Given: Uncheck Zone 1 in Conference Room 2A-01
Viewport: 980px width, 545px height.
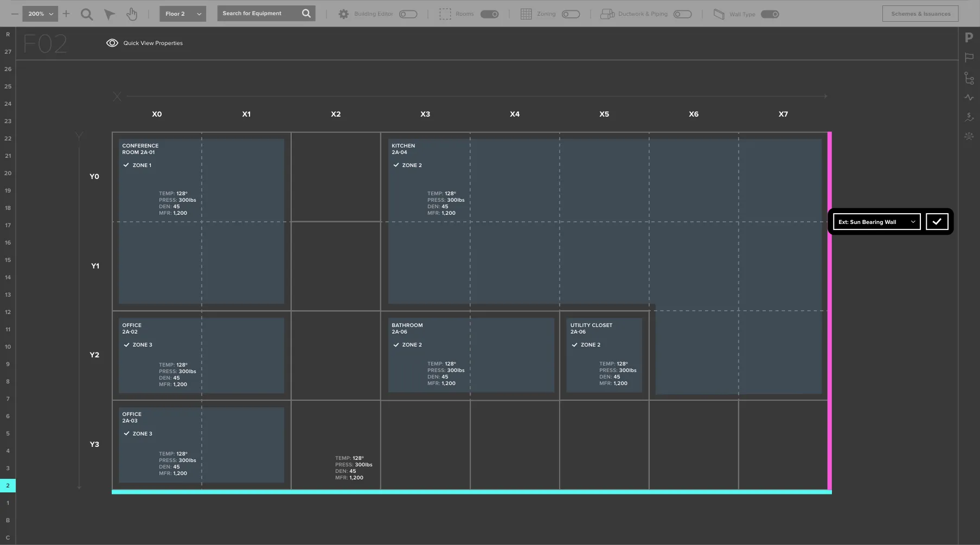Looking at the screenshot, I should coord(126,165).
